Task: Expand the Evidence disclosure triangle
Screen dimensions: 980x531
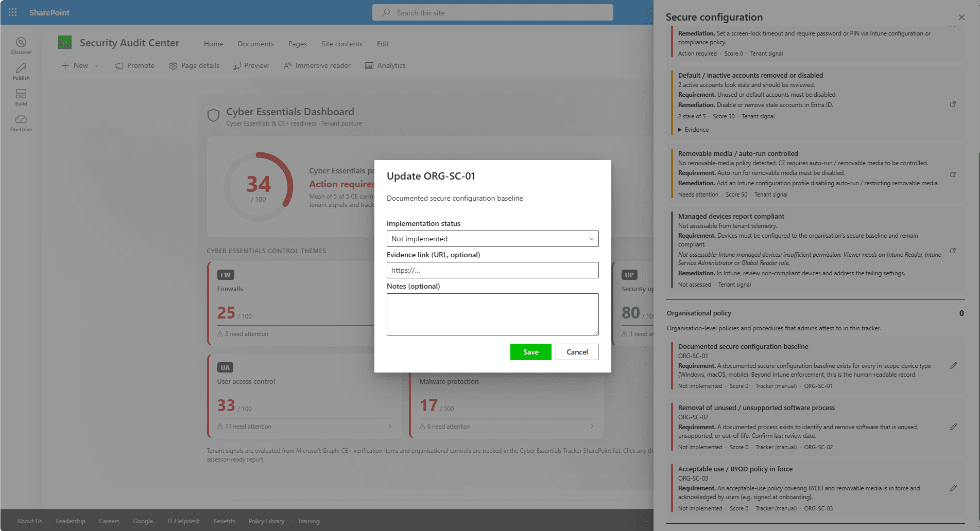Action: (x=680, y=130)
